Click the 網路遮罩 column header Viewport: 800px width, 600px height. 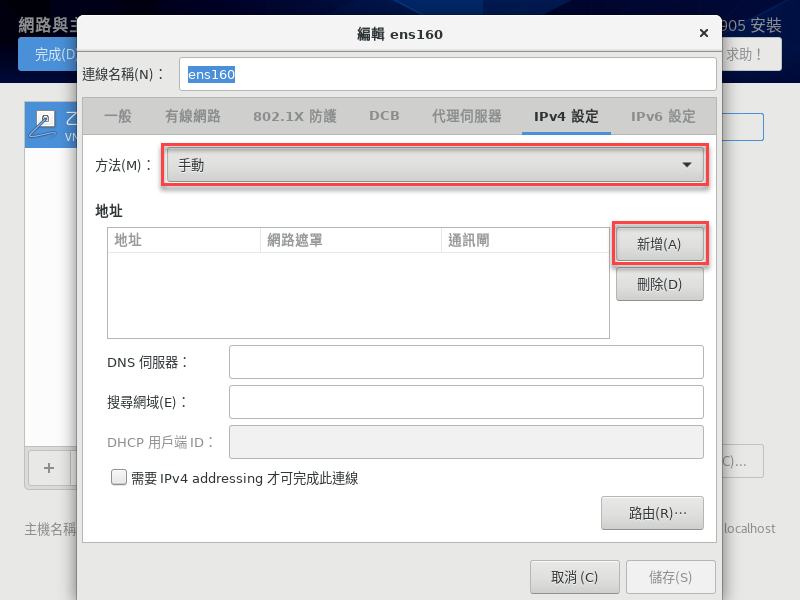pyautogui.click(x=351, y=240)
